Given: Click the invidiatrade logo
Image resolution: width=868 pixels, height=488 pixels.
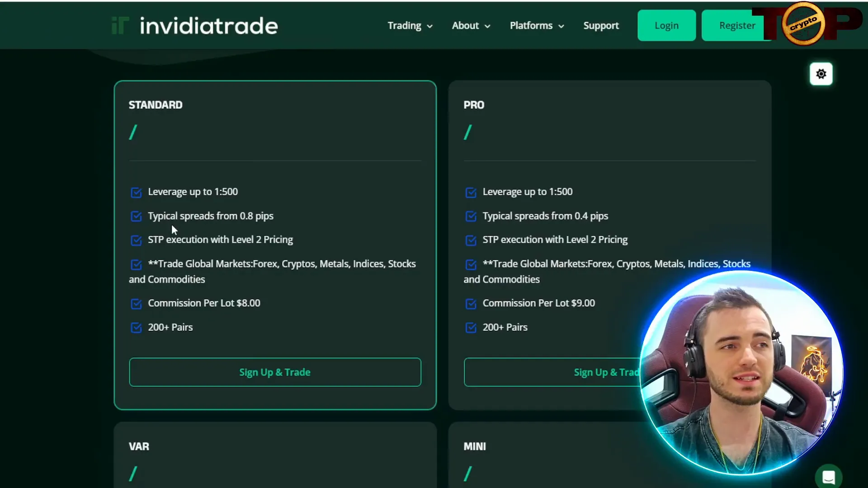Looking at the screenshot, I should click(194, 26).
